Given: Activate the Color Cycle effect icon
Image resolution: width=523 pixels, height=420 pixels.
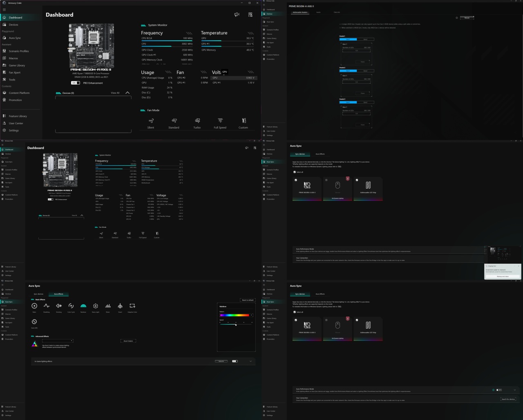Looking at the screenshot, I should click(71, 306).
